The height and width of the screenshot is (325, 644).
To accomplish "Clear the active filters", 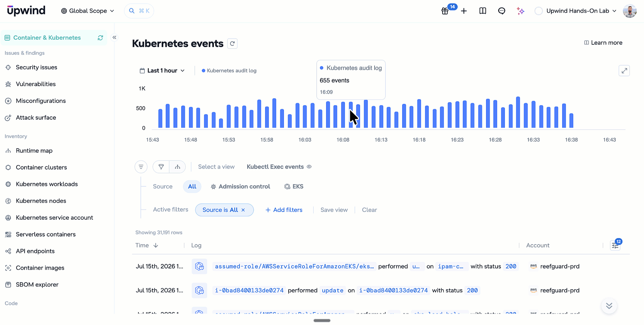I will [x=369, y=210].
